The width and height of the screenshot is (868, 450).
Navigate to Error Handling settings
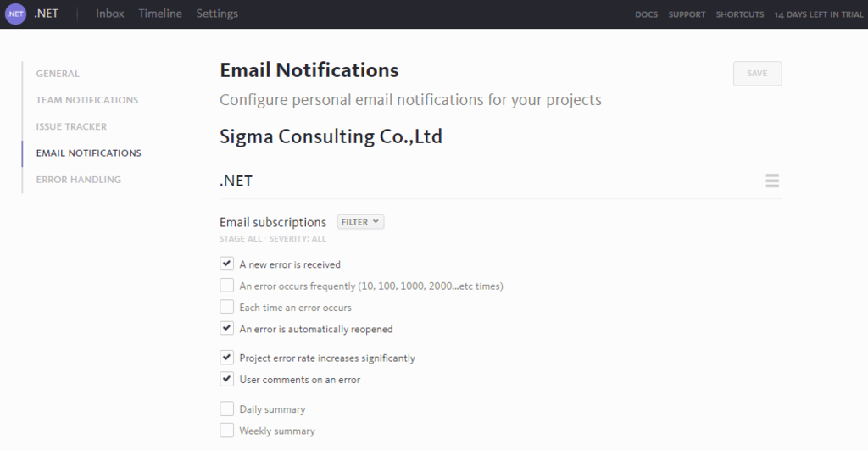[x=78, y=180]
